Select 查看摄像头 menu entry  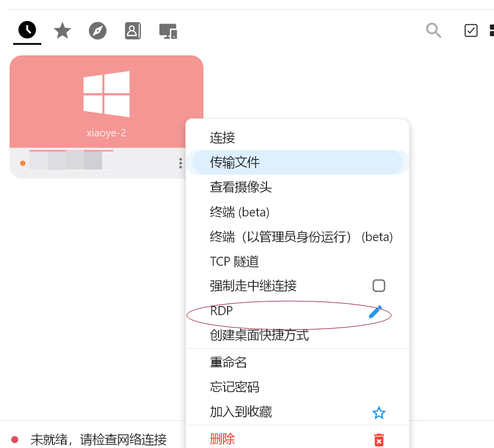[x=298, y=187]
